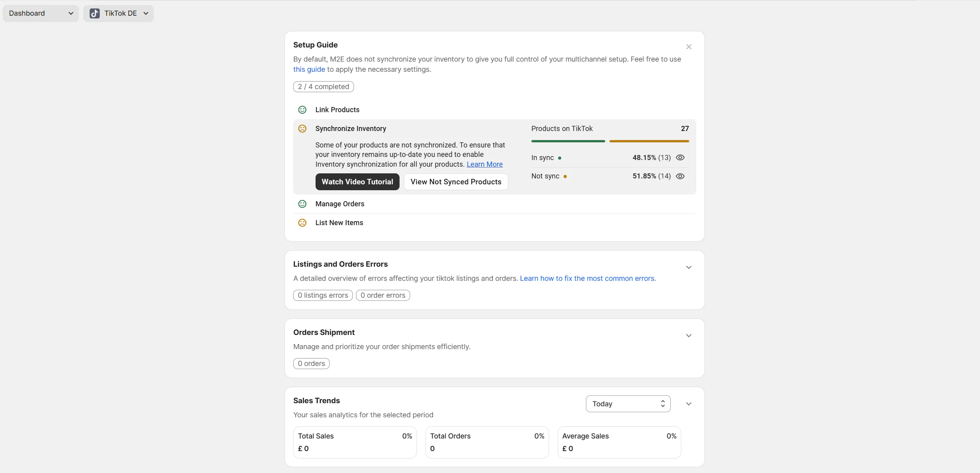The height and width of the screenshot is (473, 980).
Task: Click the green smiley beside Link Products
Action: pyautogui.click(x=302, y=110)
